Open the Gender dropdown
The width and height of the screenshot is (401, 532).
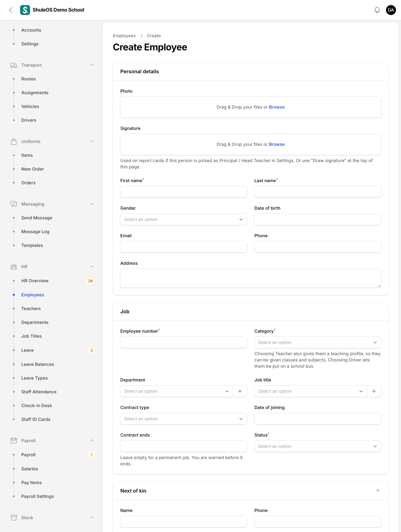click(x=184, y=219)
